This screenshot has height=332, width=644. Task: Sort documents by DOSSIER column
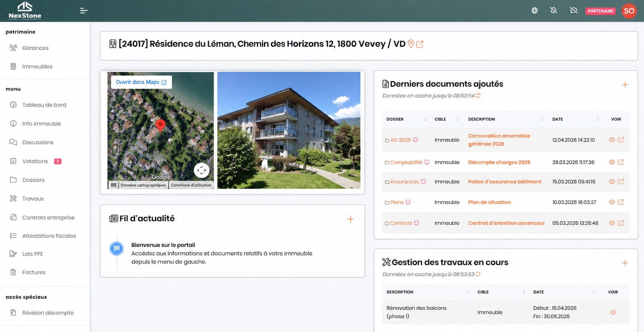tap(425, 119)
